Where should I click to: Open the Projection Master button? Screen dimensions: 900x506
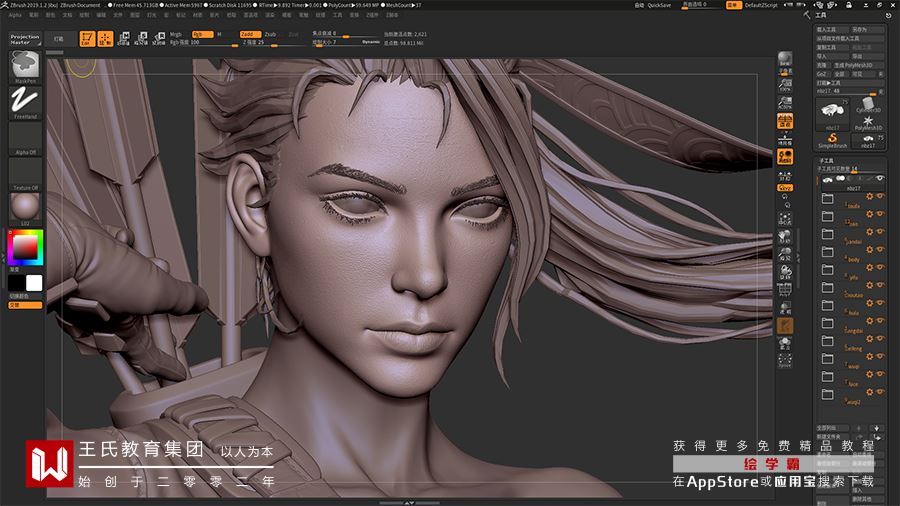pos(25,40)
